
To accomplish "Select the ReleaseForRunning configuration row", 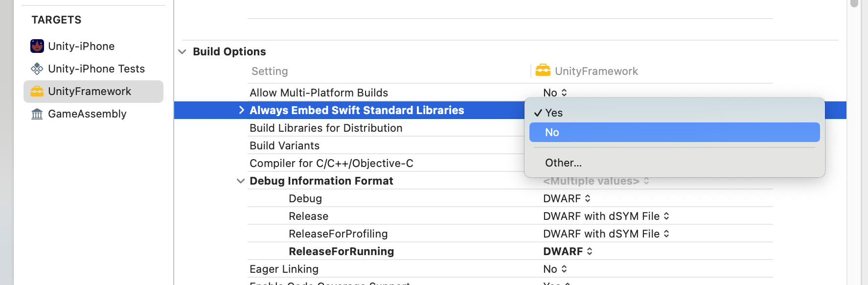I will coord(341,251).
